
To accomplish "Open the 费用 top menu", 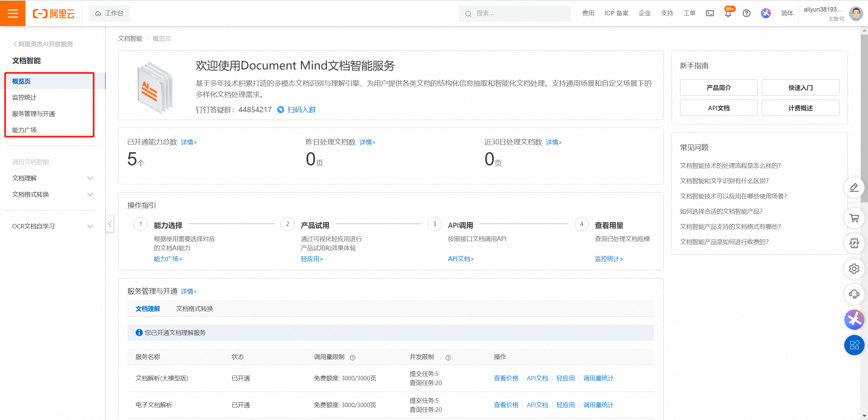I will [588, 13].
